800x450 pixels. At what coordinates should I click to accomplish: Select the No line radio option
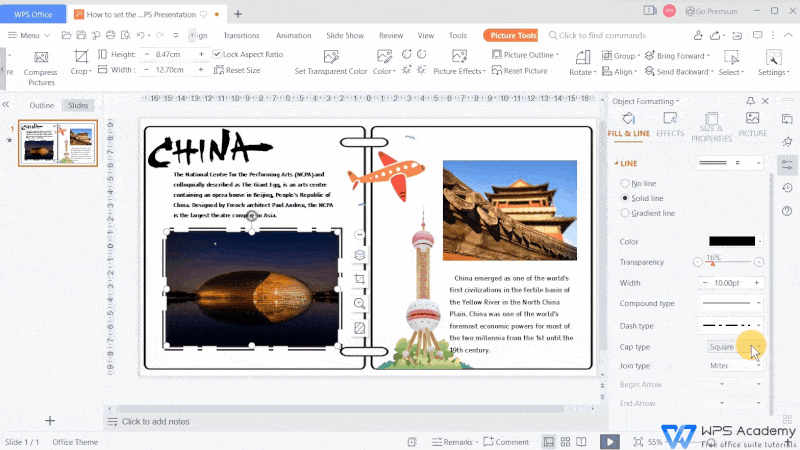(625, 183)
